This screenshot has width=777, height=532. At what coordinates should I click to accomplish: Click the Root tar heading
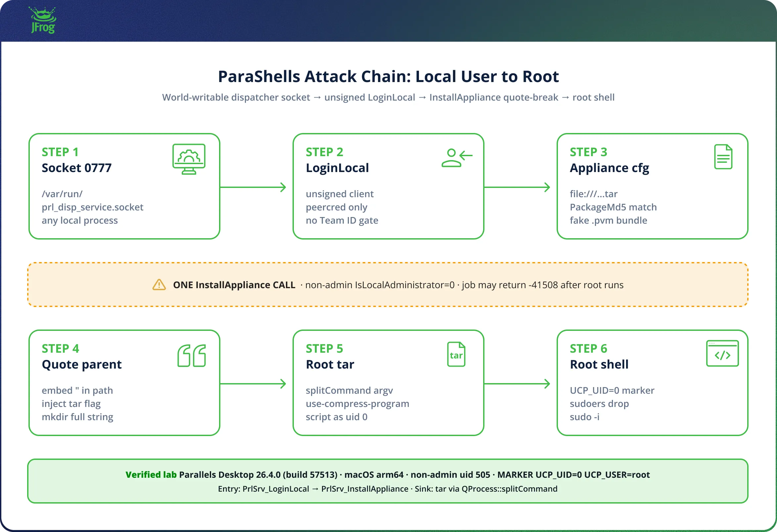330,364
